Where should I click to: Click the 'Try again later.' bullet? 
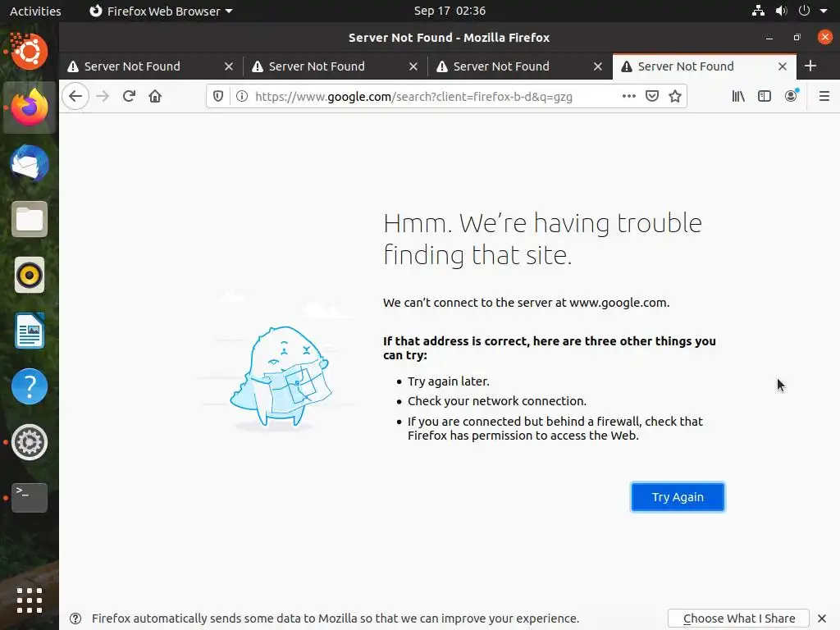click(x=449, y=381)
